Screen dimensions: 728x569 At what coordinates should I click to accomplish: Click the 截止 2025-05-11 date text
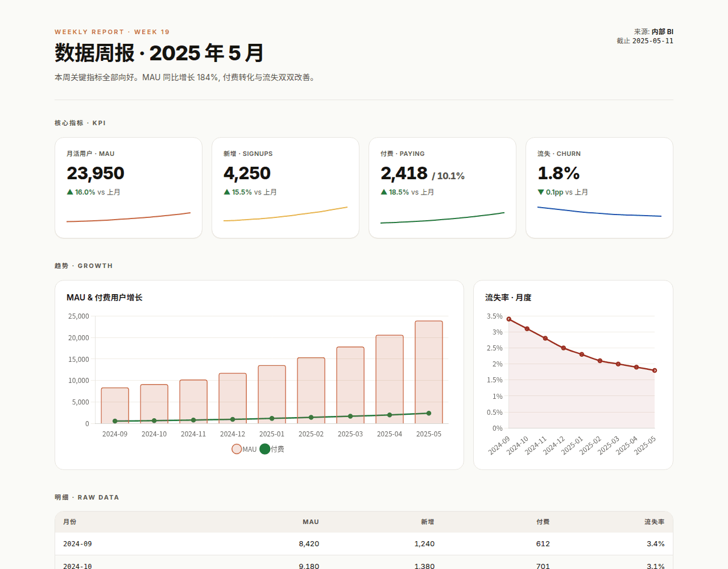tap(645, 41)
